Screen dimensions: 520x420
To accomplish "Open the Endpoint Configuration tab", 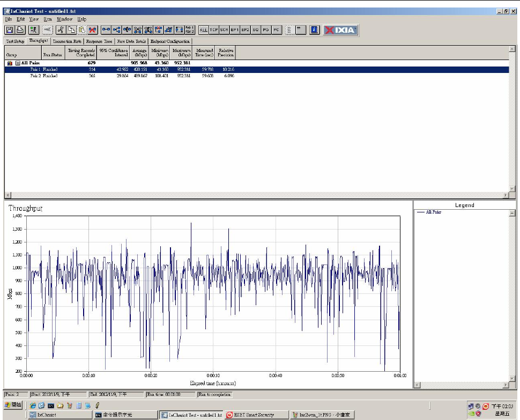I will point(169,41).
